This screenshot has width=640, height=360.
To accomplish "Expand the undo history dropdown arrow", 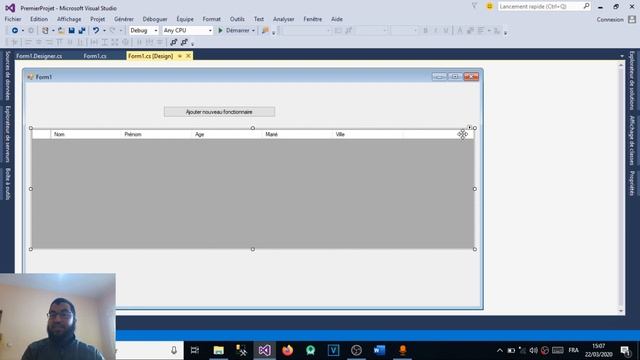I will click(x=104, y=31).
